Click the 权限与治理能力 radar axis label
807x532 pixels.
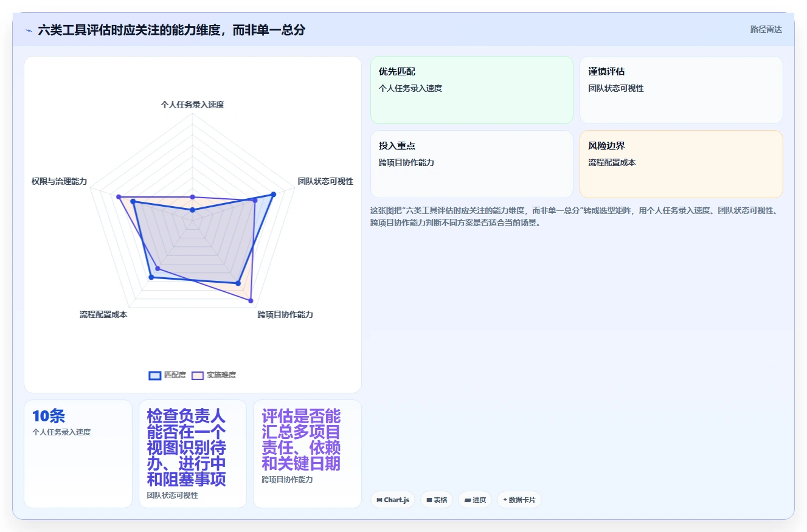click(x=60, y=181)
